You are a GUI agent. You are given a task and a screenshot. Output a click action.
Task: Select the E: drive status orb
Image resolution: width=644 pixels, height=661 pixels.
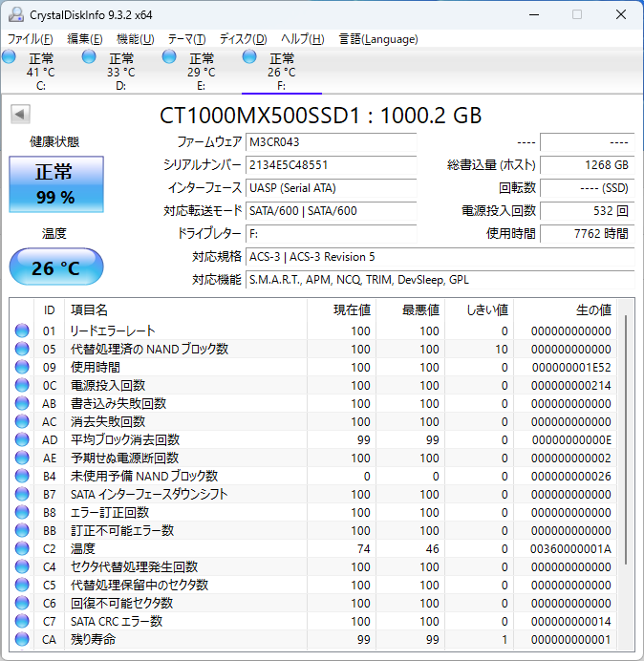pos(169,57)
